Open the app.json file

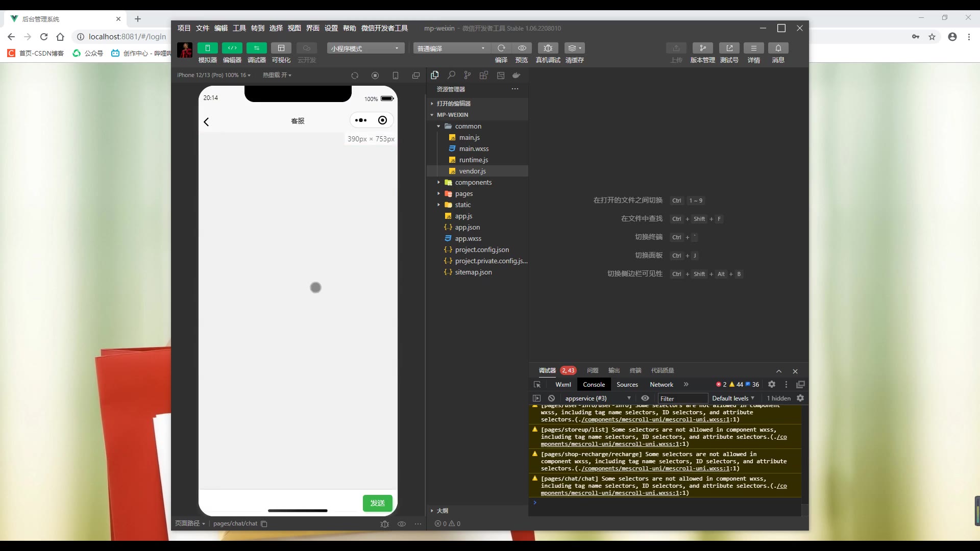tap(477, 227)
